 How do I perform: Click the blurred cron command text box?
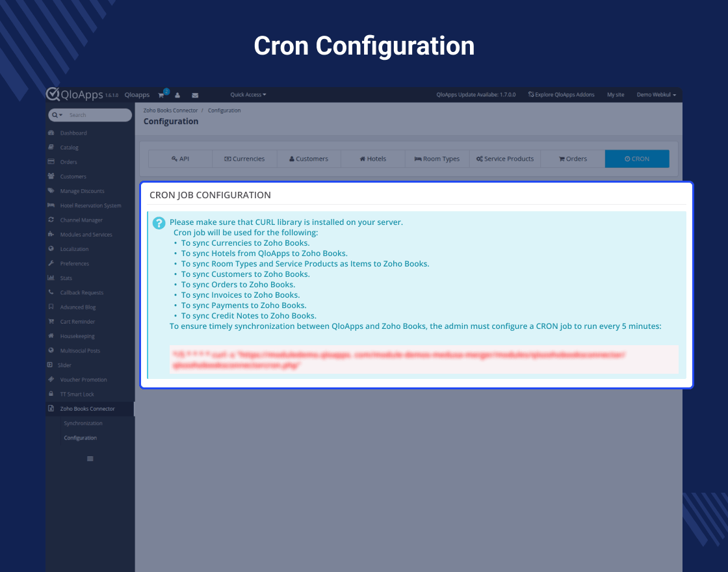click(x=424, y=359)
